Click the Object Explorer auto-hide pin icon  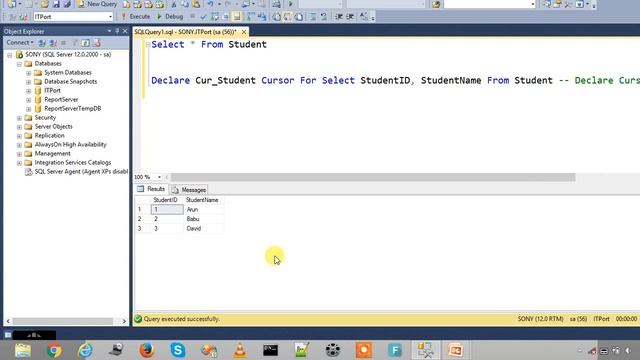click(x=117, y=31)
